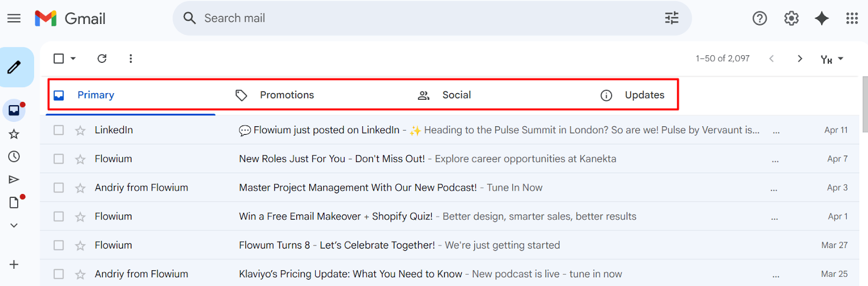Switch to the Promotions tab

tap(286, 95)
